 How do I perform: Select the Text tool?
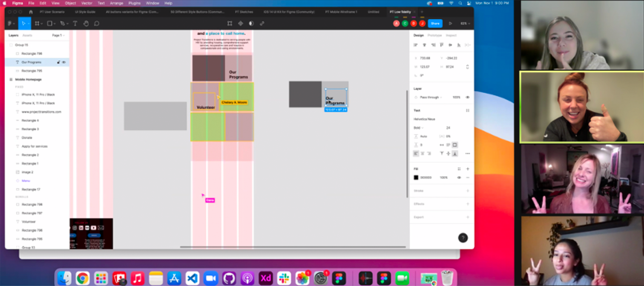[x=75, y=23]
